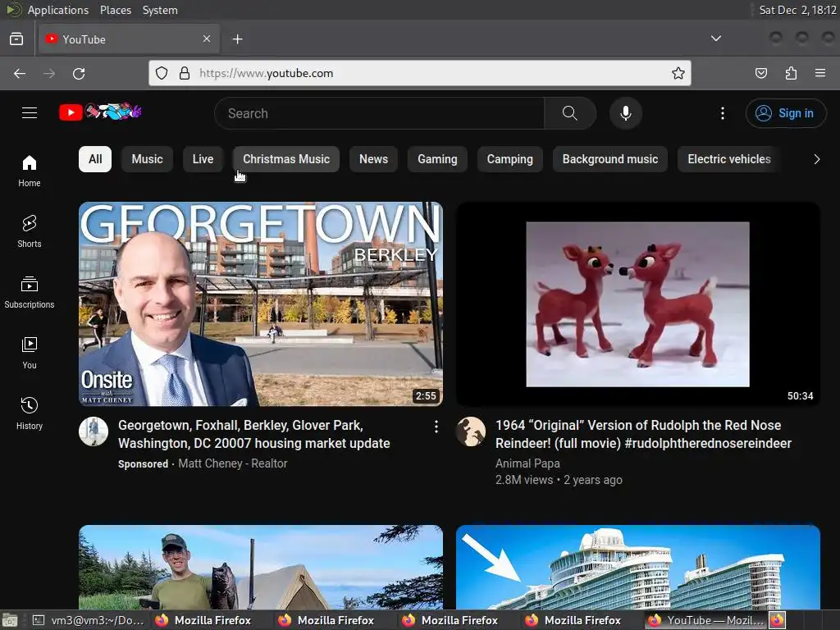Select the Christmas Music chip

[x=286, y=159]
